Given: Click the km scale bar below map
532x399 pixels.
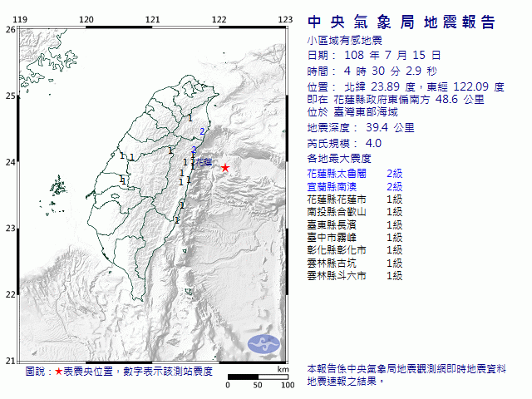Looking at the screenshot, I should coord(258,377).
